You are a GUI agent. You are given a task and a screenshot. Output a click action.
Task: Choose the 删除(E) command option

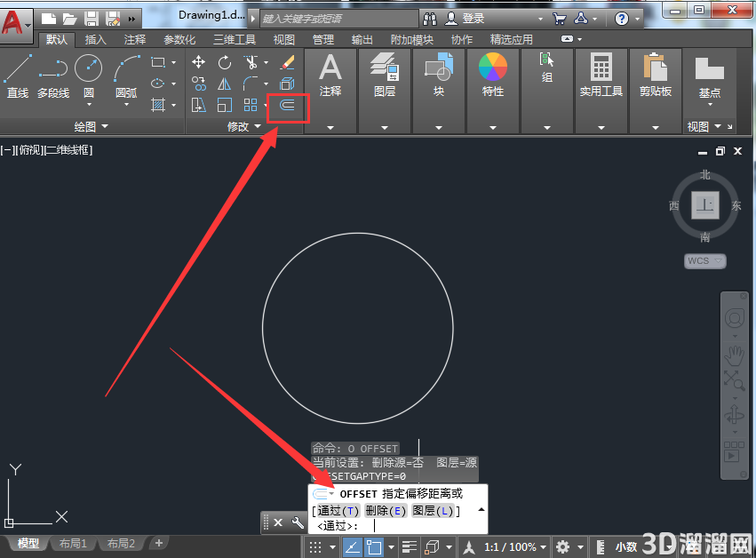386,510
